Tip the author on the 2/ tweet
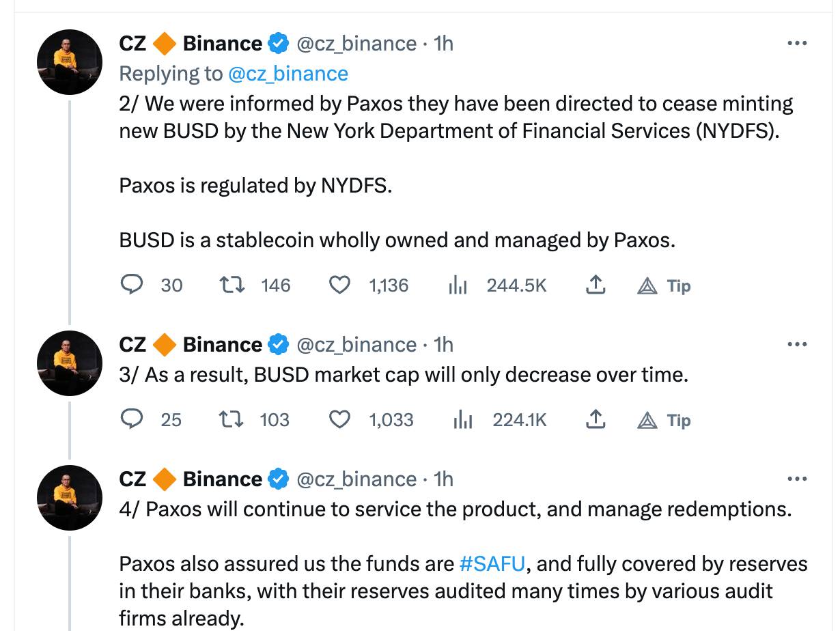840x631 pixels. click(664, 286)
